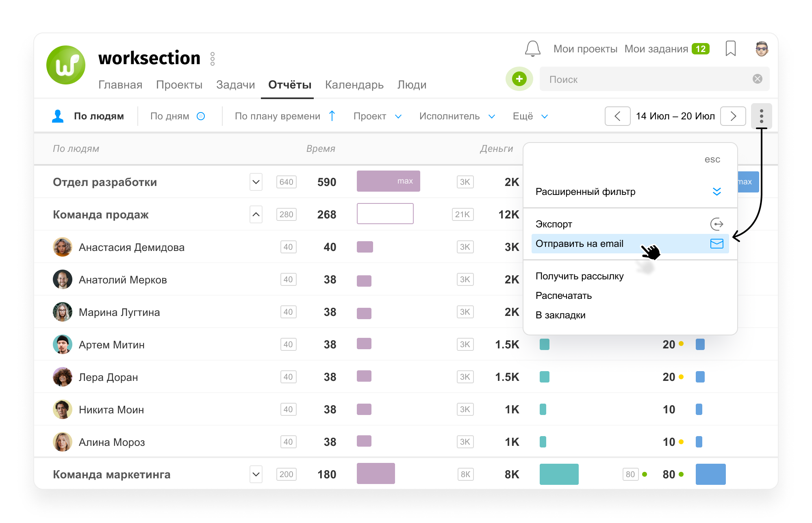Image resolution: width=812 pixels, height=523 pixels.
Task: Click the Деньги column header
Action: tap(496, 149)
